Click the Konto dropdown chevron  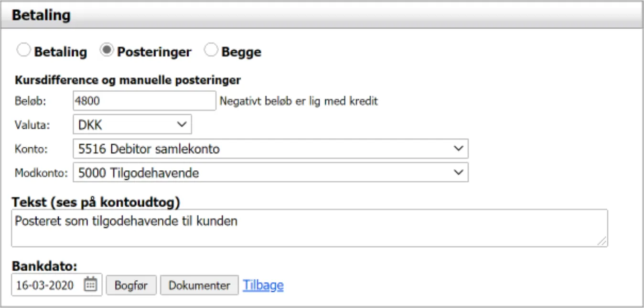[458, 149]
